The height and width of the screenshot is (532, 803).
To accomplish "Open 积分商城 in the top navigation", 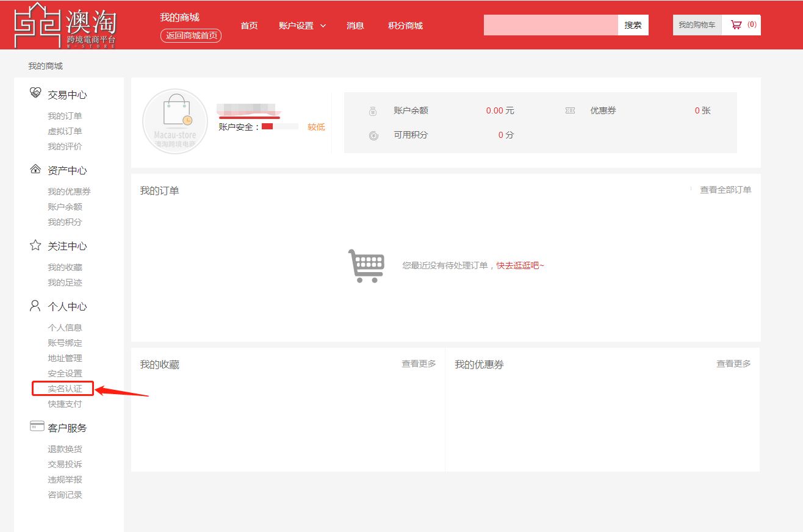I will 405,26.
